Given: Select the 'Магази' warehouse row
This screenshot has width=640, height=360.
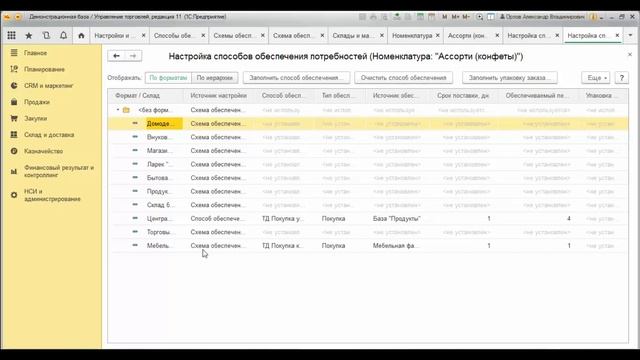Looking at the screenshot, I should click(368, 151).
